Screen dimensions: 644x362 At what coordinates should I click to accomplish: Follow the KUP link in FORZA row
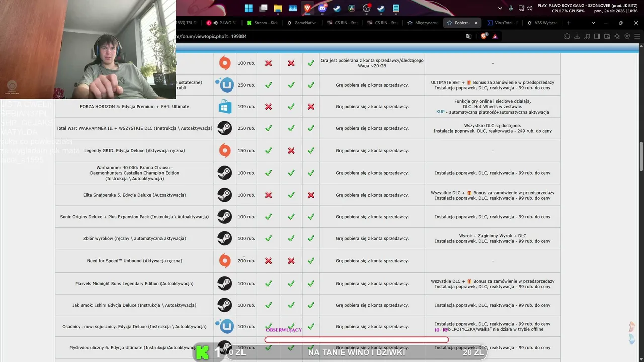[x=440, y=112]
